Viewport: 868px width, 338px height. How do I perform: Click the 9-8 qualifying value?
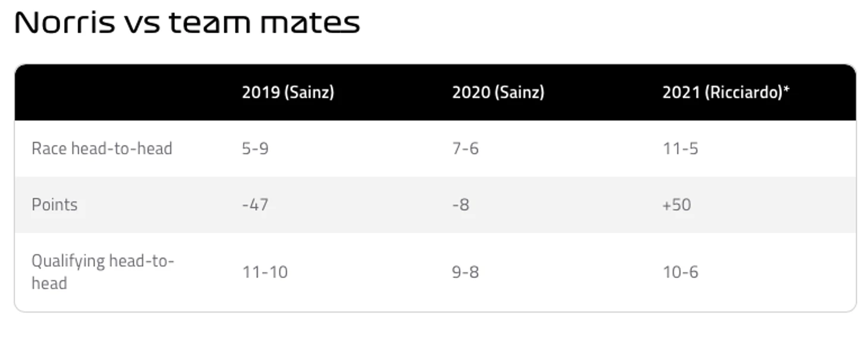pyautogui.click(x=466, y=272)
